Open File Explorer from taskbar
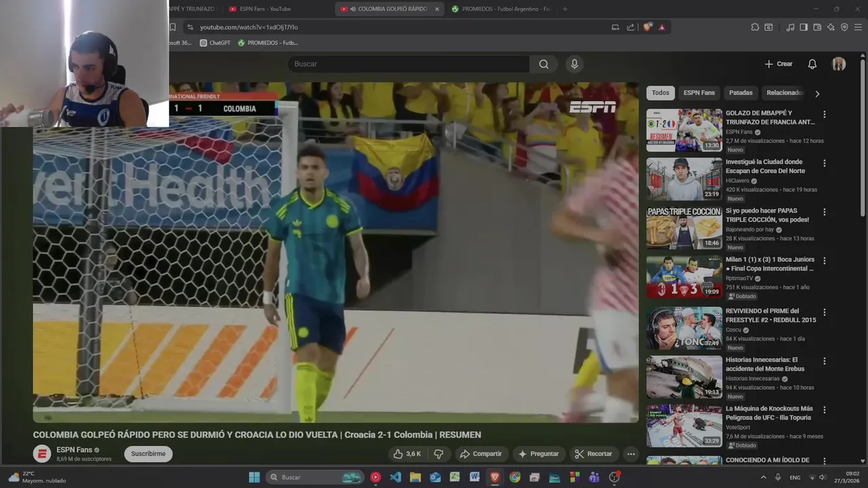Screen dimensions: 868x488 coord(415,477)
